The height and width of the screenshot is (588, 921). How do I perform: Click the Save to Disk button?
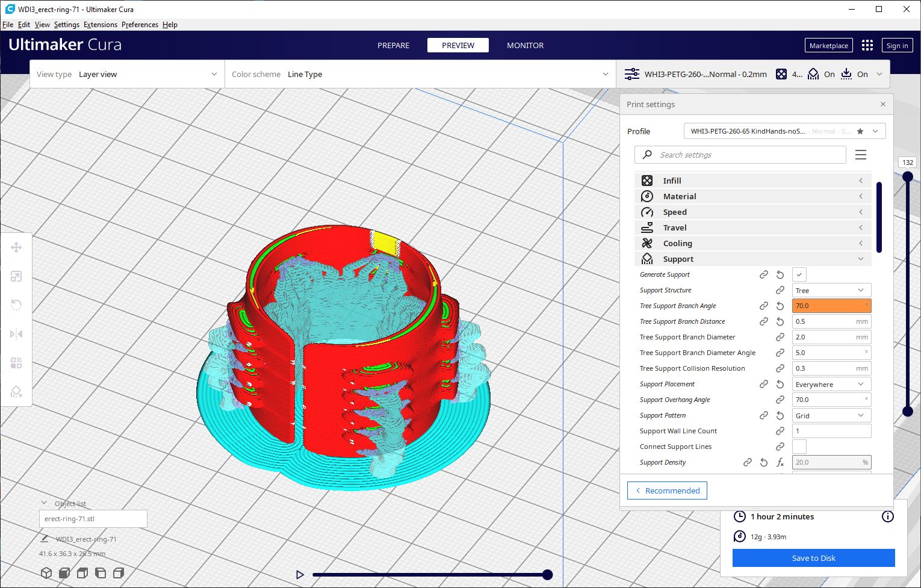tap(813, 558)
